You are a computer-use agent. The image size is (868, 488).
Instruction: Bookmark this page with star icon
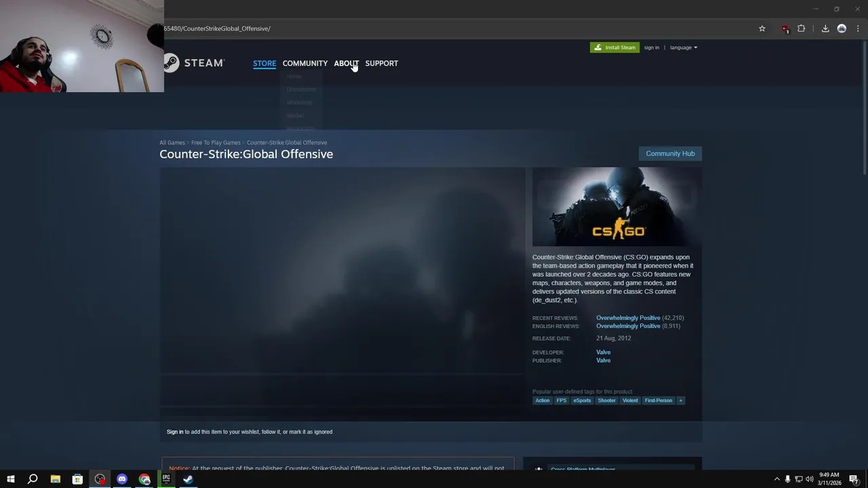point(762,28)
